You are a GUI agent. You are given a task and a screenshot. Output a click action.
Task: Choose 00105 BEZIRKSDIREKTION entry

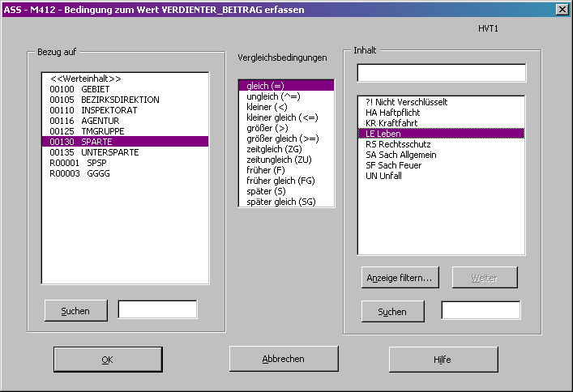click(104, 100)
